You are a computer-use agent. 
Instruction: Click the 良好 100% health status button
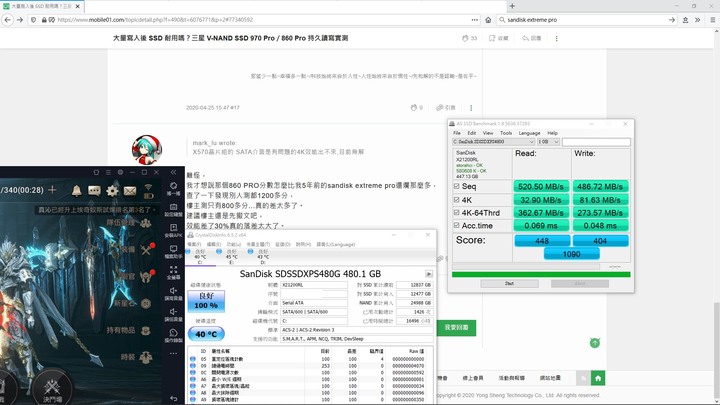(x=206, y=301)
